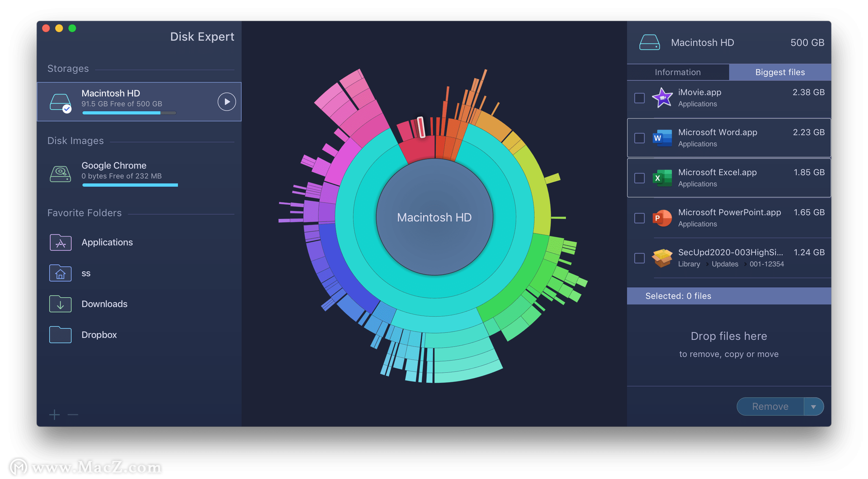Viewport: 868px width, 479px height.
Task: Click the Selected: 0 files status bar
Action: pyautogui.click(x=729, y=296)
